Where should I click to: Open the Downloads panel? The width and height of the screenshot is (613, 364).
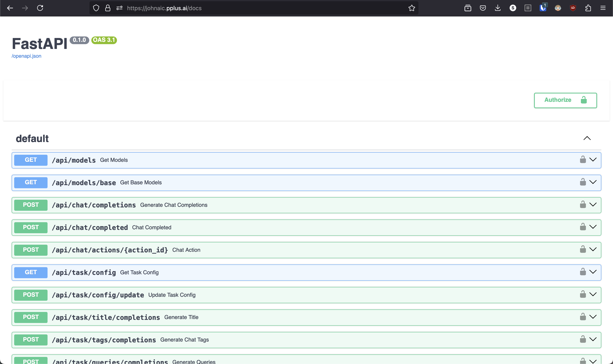coord(497,8)
